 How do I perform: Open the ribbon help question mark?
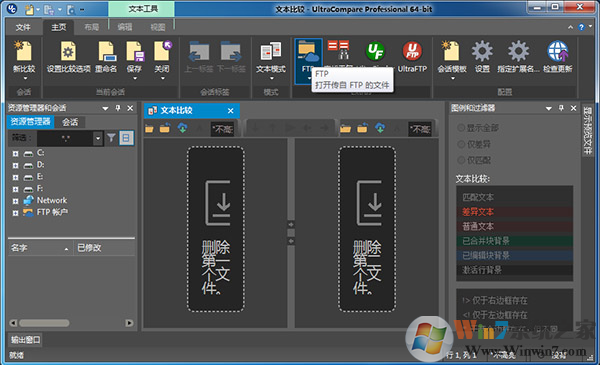[581, 27]
